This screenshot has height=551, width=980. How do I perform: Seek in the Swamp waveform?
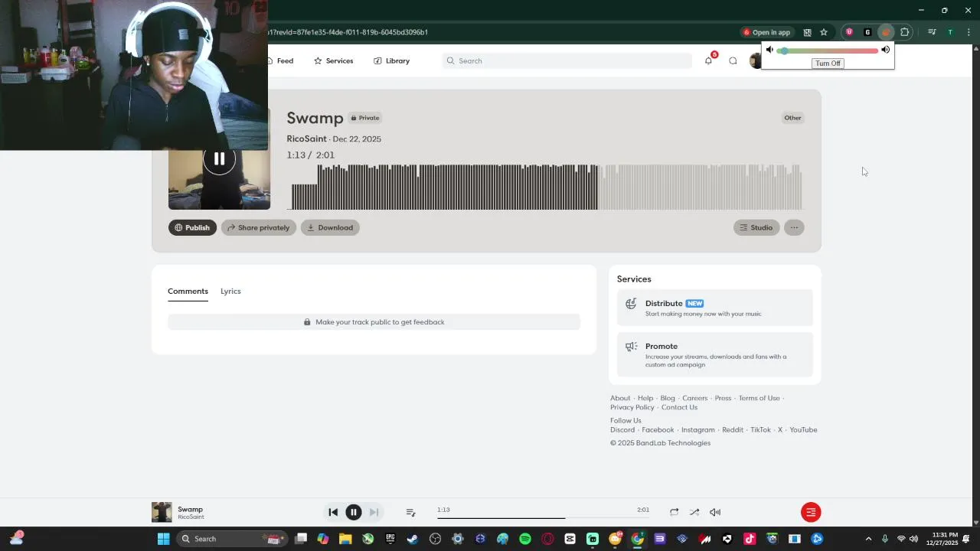click(x=546, y=186)
